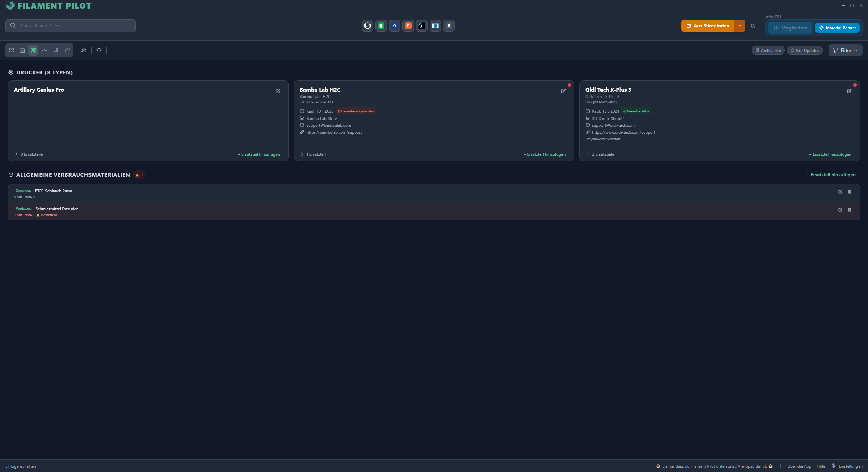Screen dimensions: 868x472
Task: Open Einstellungen in the status bar
Action: 847,466
